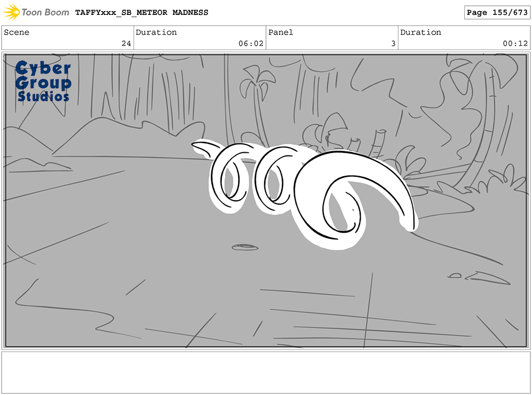Click the empty notes box below the panel
Image resolution: width=532 pixels, height=395 pixels.
pyautogui.click(x=265, y=373)
